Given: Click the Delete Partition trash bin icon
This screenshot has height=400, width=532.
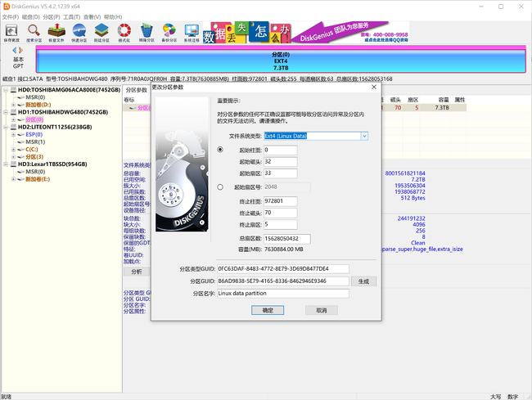Looking at the screenshot, I should [147, 33].
